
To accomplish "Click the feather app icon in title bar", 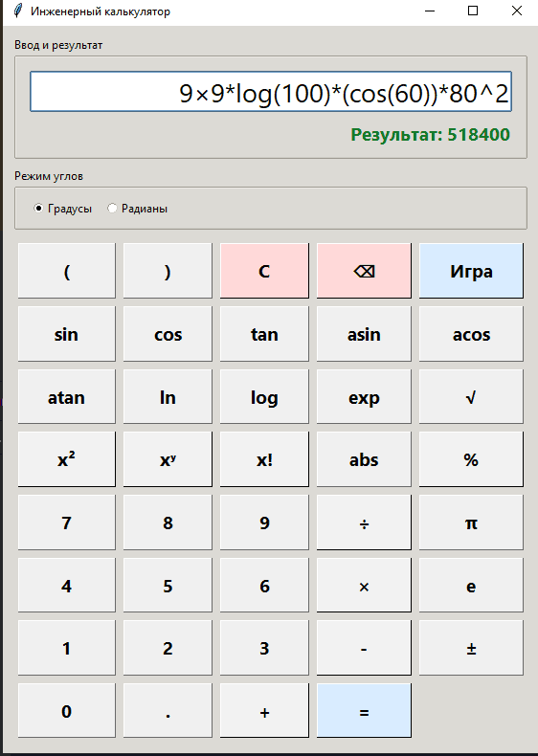I will 18,11.
